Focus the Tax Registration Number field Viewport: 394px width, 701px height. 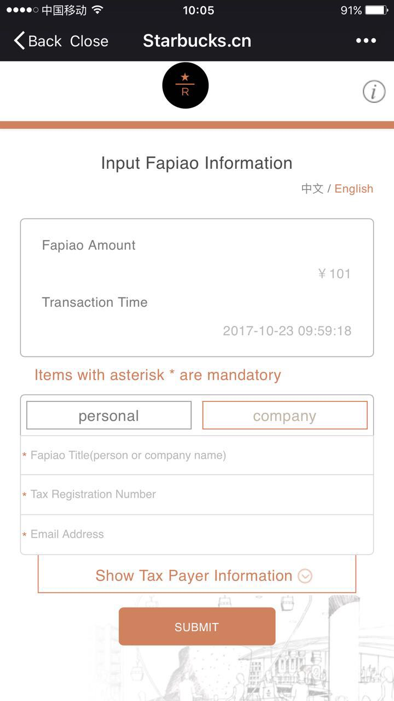click(197, 494)
